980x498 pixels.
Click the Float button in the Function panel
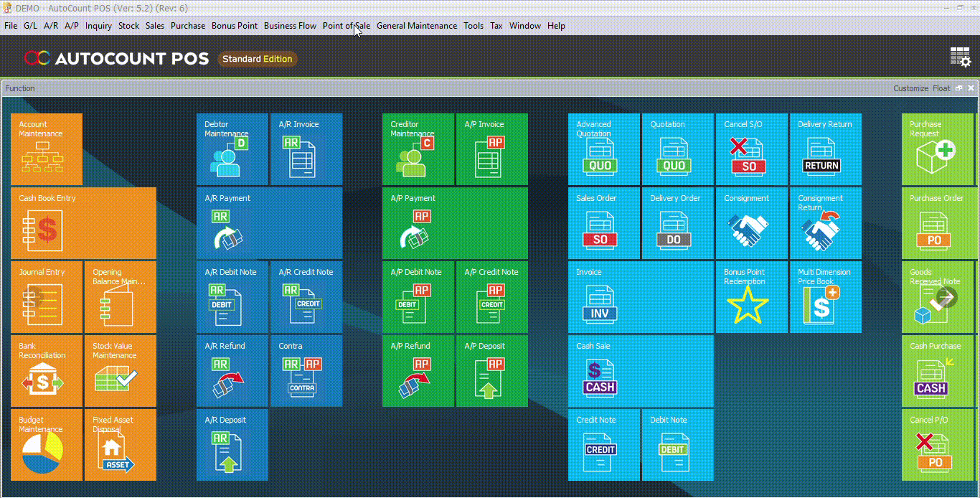(941, 88)
